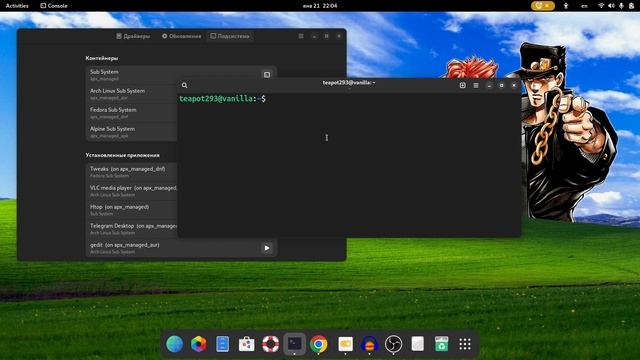Click the volume icon in top bar
This screenshot has width=640, height=360.
click(x=611, y=6)
